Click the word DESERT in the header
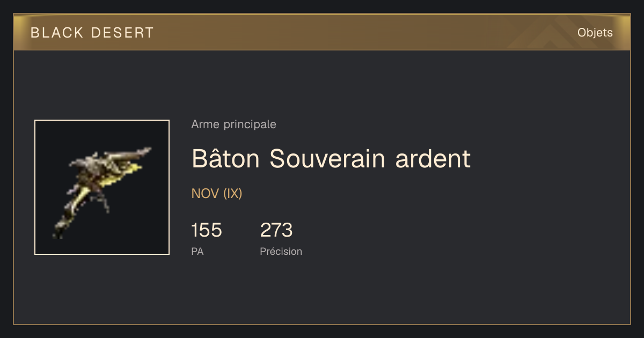The image size is (644, 338). [123, 33]
